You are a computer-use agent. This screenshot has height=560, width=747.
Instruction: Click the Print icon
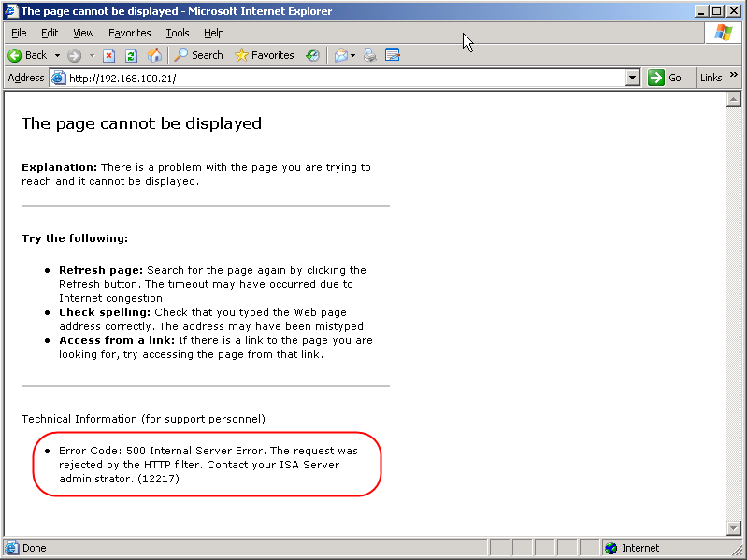click(x=370, y=55)
